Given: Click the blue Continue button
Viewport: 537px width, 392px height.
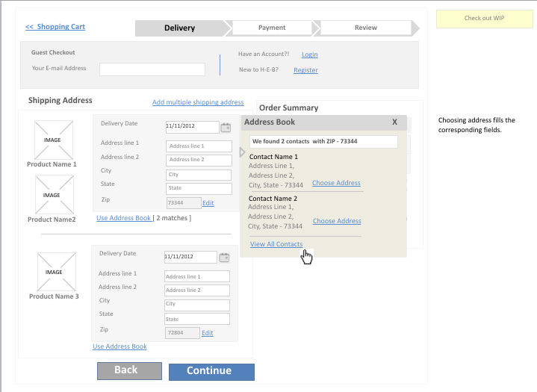Looking at the screenshot, I should (211, 372).
